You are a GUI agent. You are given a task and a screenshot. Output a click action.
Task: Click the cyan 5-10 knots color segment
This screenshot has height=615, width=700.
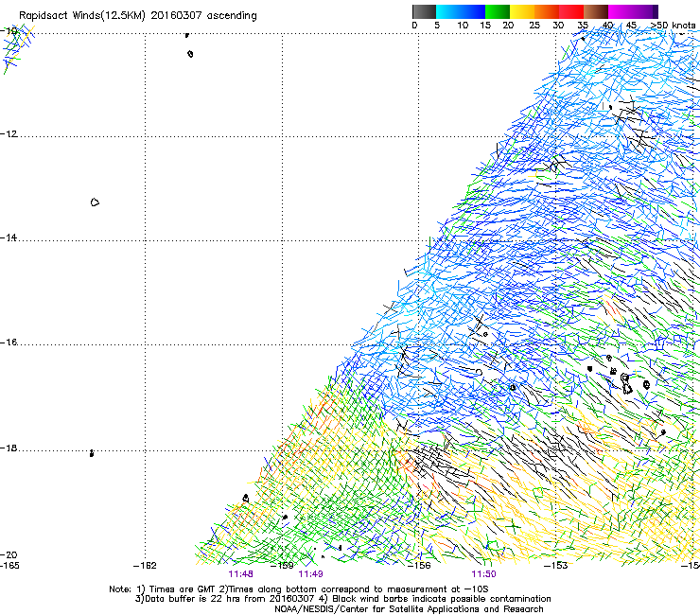[447, 11]
